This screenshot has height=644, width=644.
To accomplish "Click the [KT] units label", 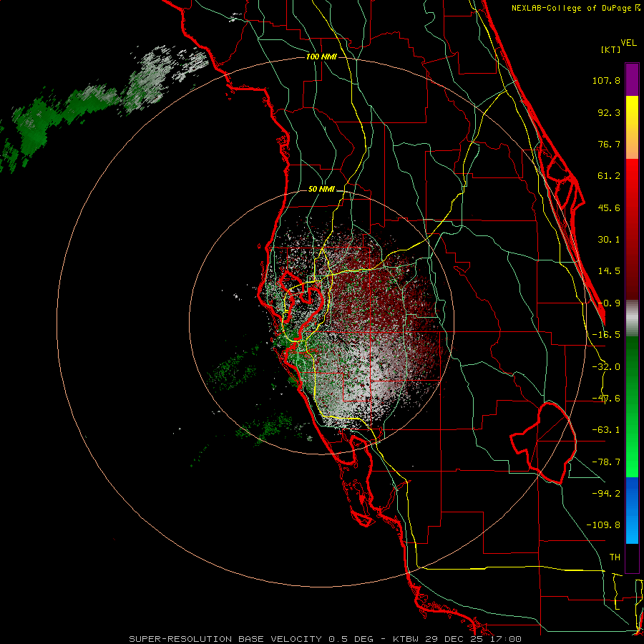I will 610,49.
